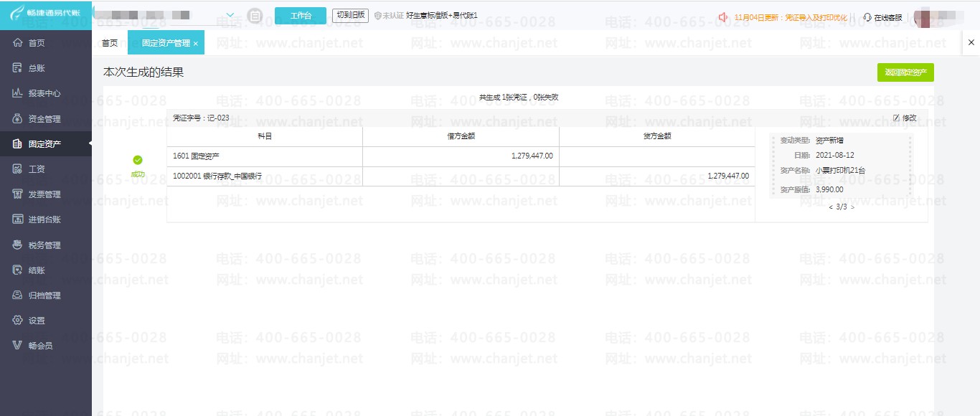Click the 共生成 1张凭证 summary text

click(519, 97)
